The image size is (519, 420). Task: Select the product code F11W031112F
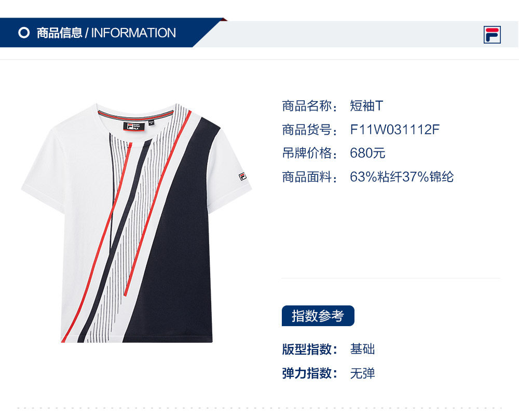[394, 130]
